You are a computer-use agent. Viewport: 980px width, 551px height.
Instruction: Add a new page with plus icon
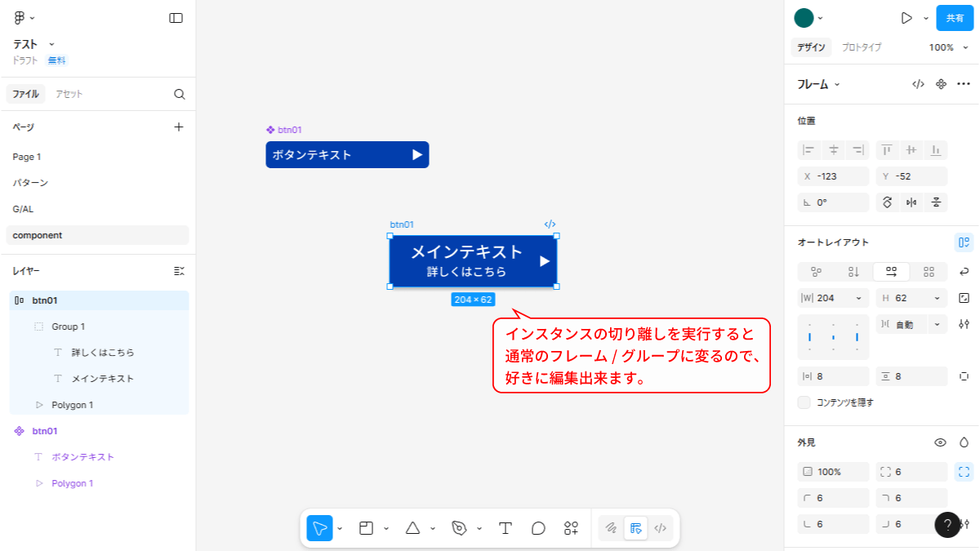(179, 127)
